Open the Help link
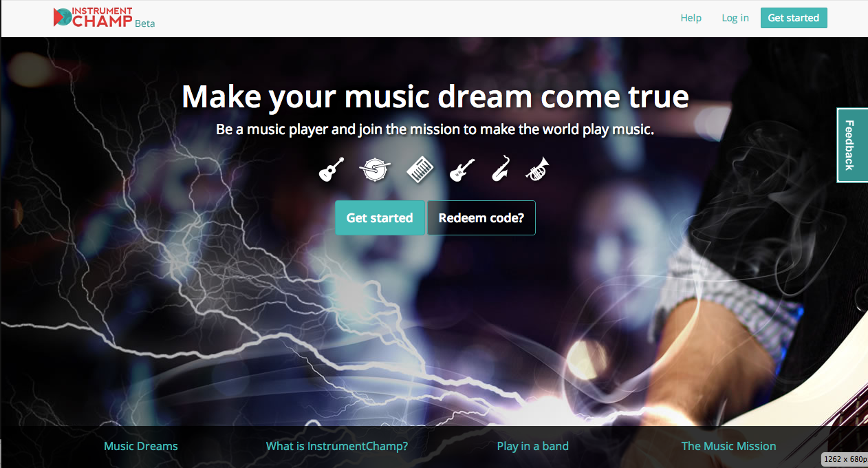868x468 pixels. click(x=691, y=18)
